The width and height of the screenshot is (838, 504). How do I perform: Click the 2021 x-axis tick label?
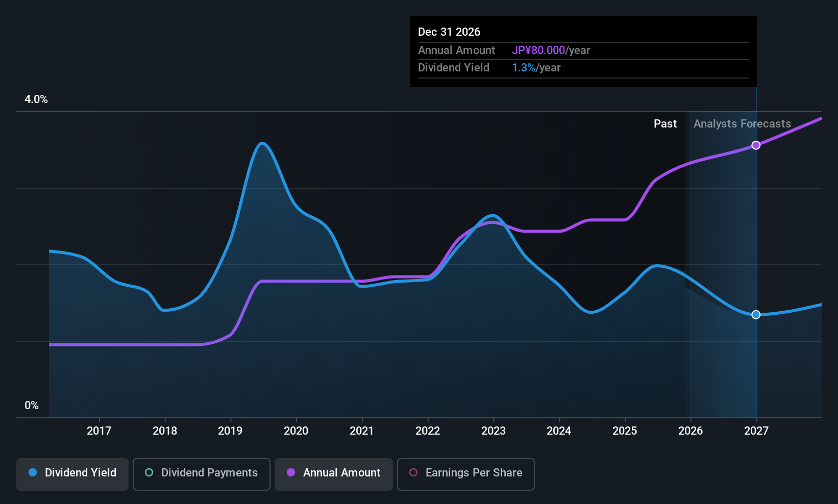[362, 431]
